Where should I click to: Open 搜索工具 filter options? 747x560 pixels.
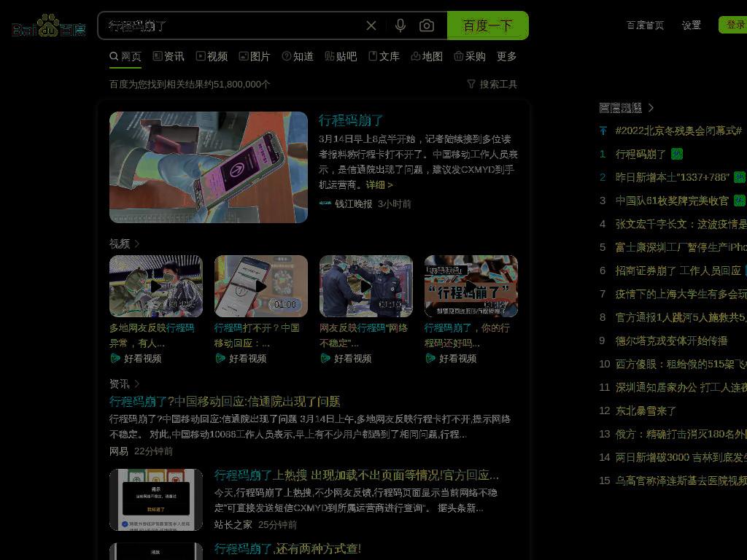click(x=492, y=85)
